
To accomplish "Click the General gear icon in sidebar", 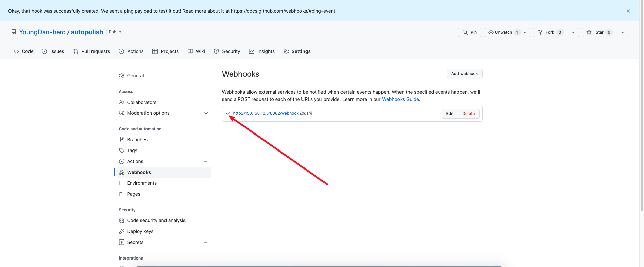I will click(x=122, y=76).
